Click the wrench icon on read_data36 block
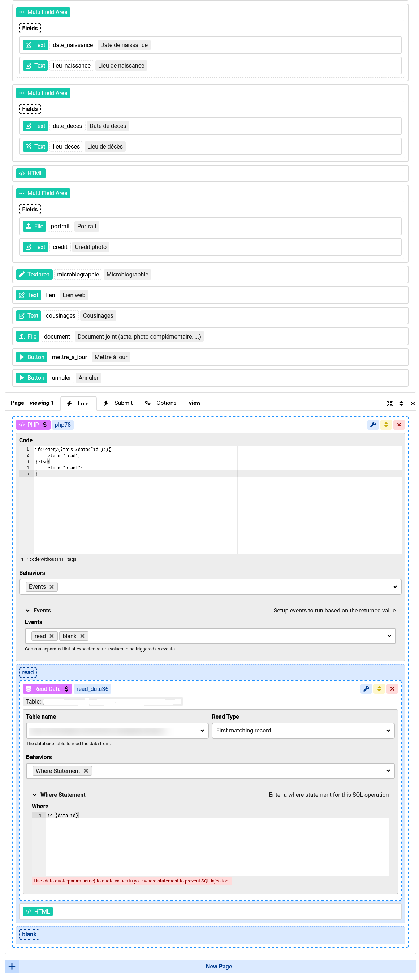Viewport: 419px width, 980px height. [366, 689]
